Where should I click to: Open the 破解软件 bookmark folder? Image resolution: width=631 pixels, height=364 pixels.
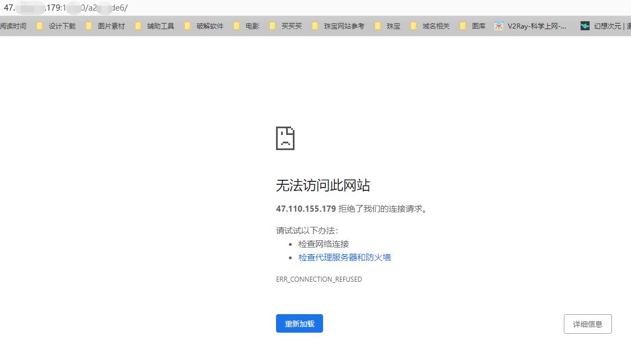204,26
